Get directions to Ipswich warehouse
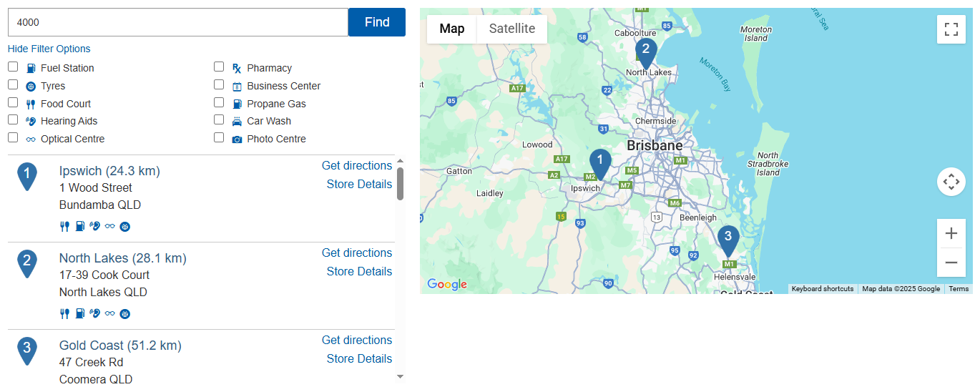This screenshot has width=980, height=392. [357, 165]
